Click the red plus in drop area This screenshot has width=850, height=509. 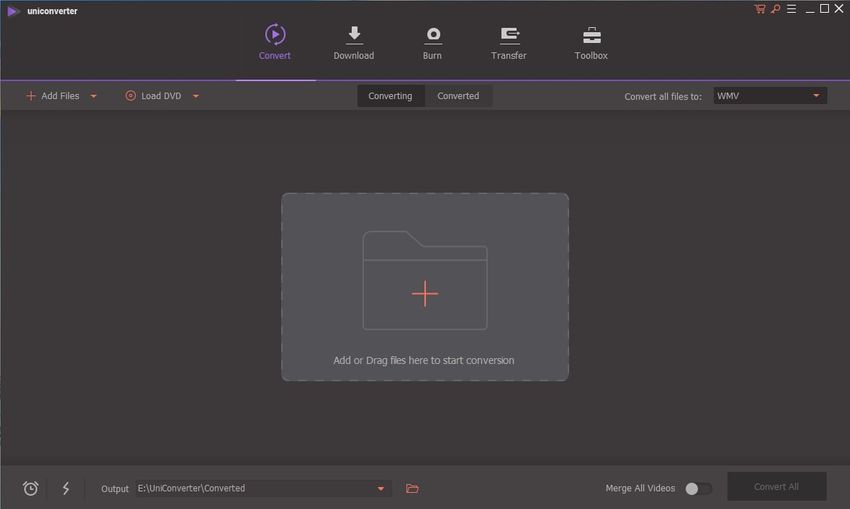point(425,293)
